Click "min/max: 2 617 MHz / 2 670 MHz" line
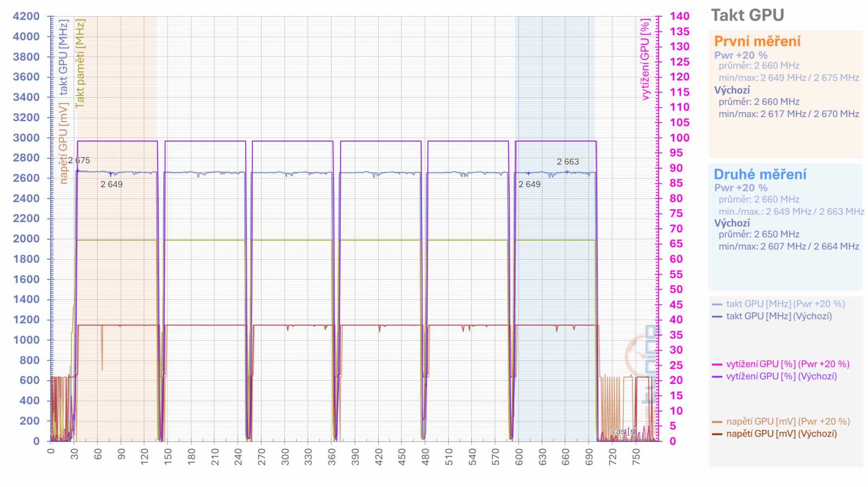868x487 pixels. point(789,114)
